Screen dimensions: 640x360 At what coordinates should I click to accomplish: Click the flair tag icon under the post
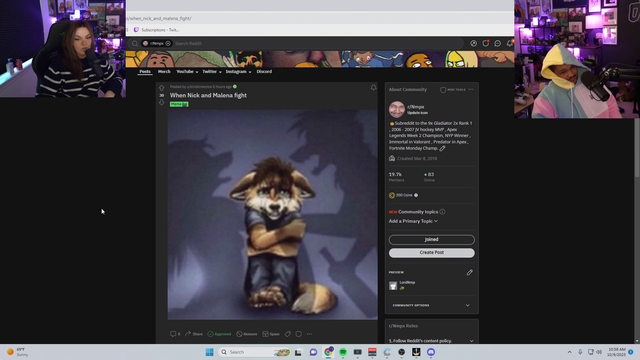288,334
